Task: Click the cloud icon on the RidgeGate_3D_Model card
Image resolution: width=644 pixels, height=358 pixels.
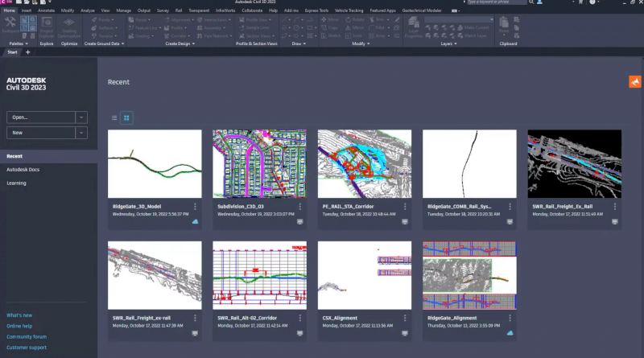Action: 195,221
